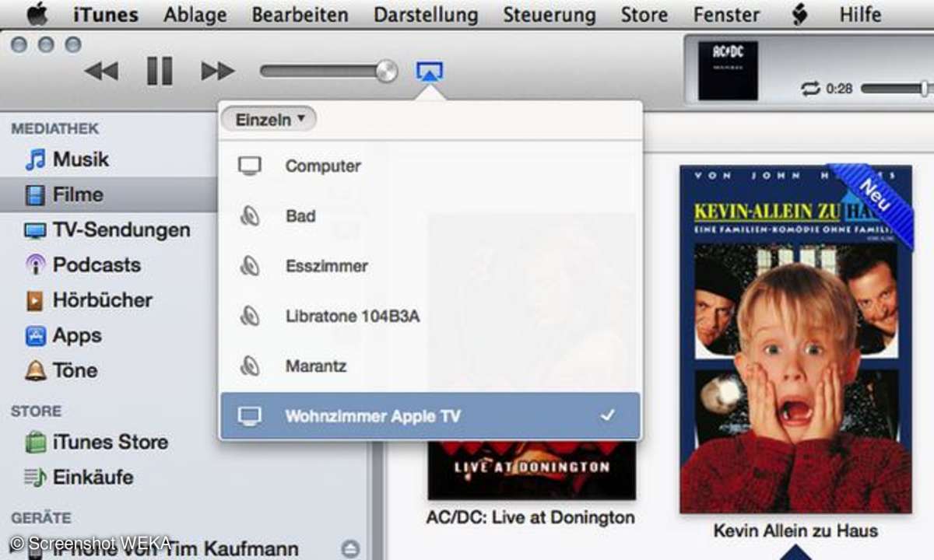Pause the current playback
The width and height of the screenshot is (934, 560).
click(x=160, y=72)
